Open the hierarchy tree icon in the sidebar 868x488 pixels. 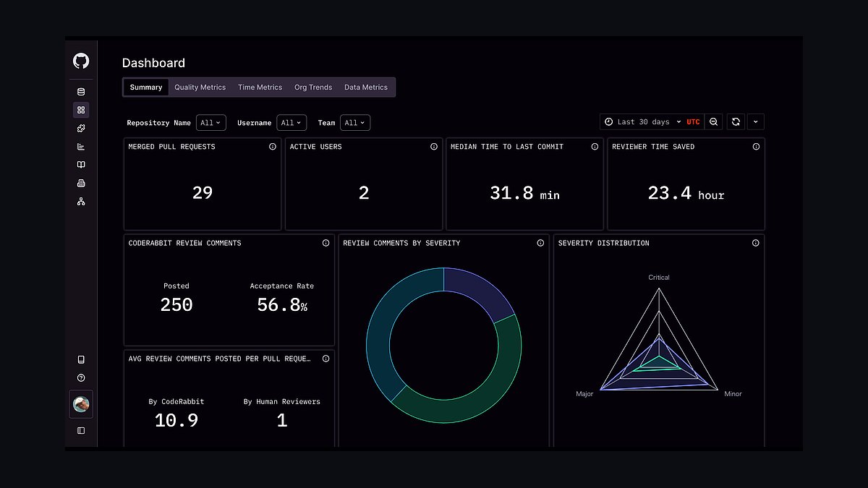click(81, 202)
